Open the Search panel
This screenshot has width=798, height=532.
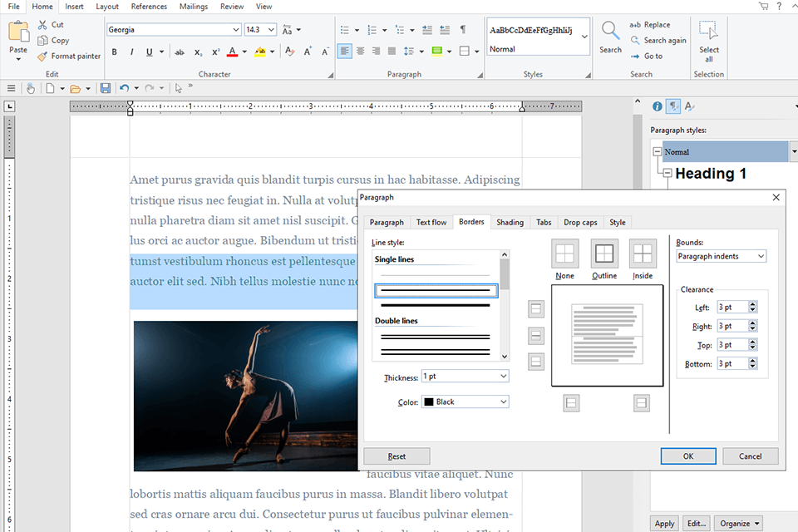click(x=610, y=33)
